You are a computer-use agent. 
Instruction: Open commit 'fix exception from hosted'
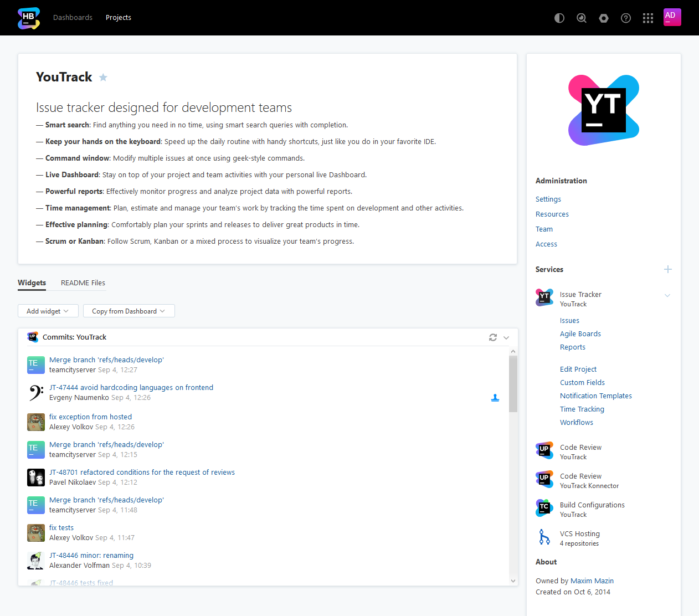point(90,417)
